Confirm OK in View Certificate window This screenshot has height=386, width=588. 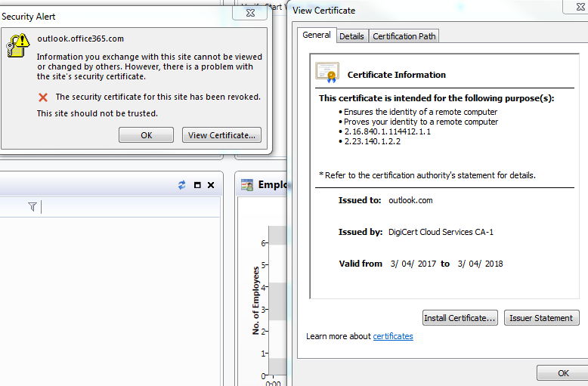(563, 373)
